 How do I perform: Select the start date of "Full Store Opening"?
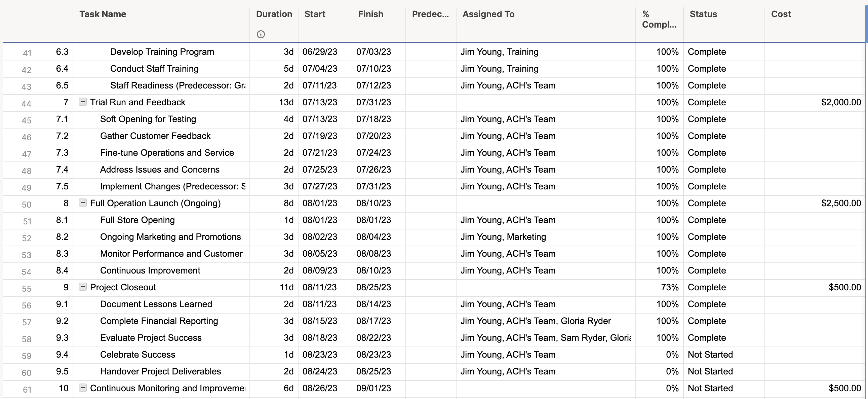pos(319,220)
